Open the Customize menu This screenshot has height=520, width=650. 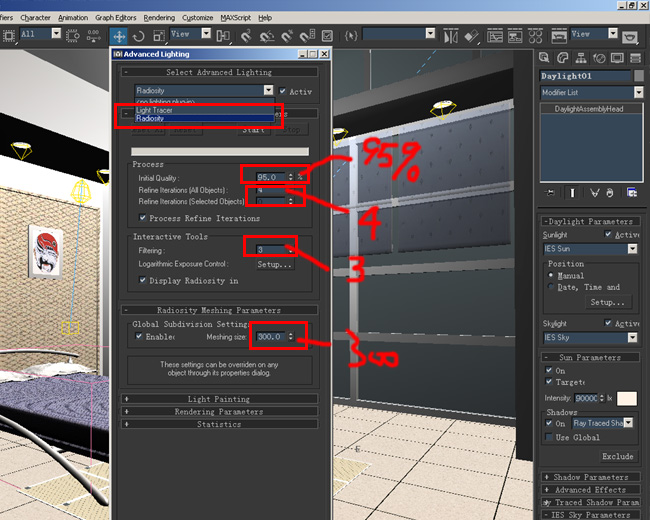click(x=198, y=18)
